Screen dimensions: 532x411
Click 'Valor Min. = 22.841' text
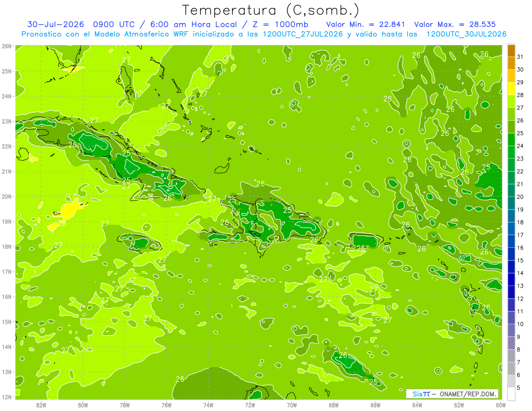coord(366,24)
